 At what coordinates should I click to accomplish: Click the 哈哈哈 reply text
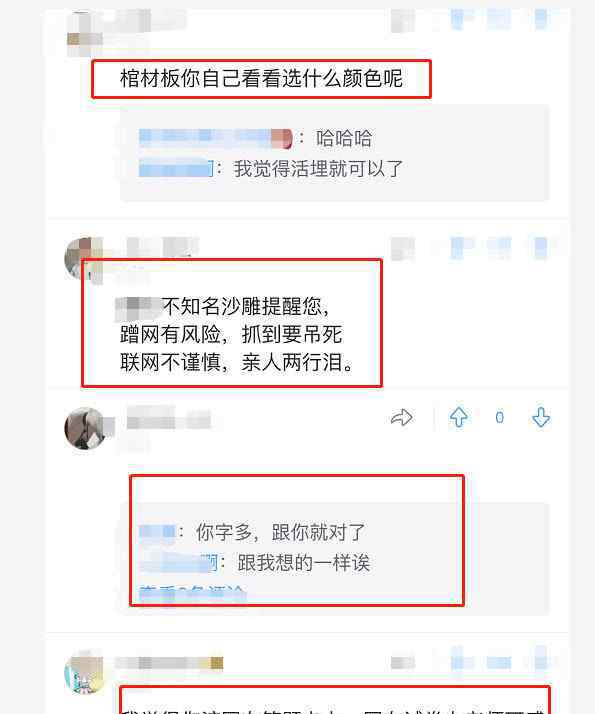tap(344, 138)
